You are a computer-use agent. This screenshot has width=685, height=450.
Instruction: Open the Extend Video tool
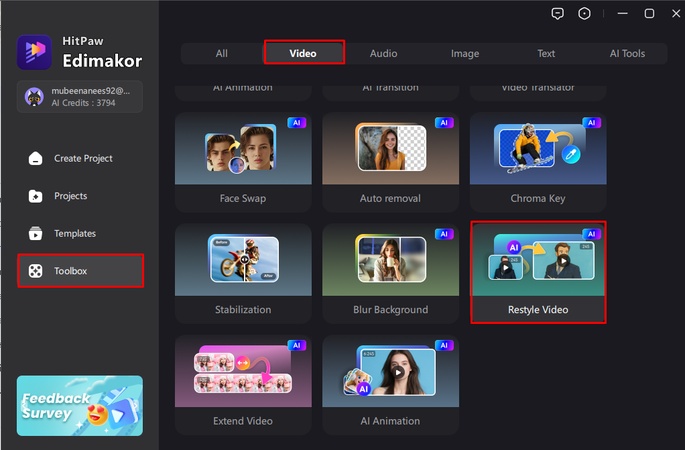tap(243, 385)
